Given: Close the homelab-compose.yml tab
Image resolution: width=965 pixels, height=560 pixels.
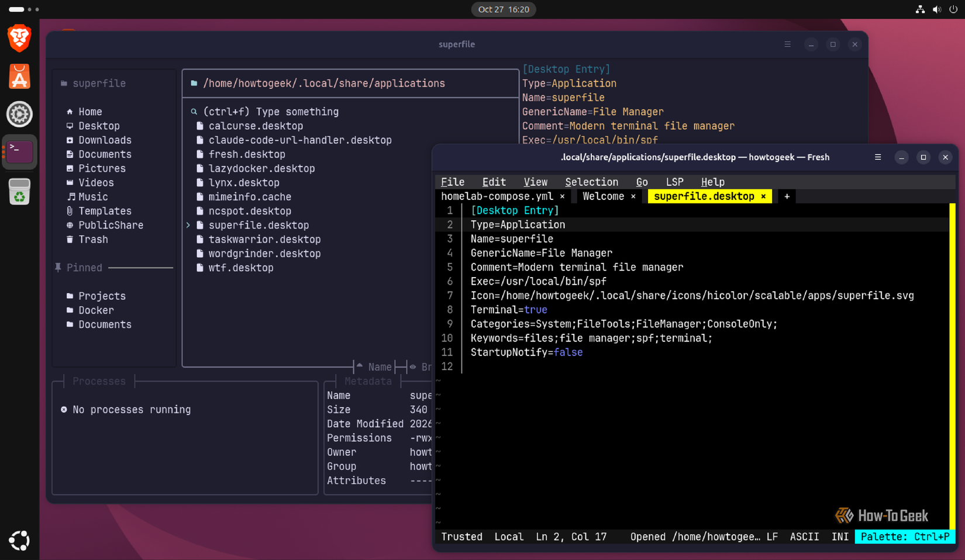Looking at the screenshot, I should click(562, 196).
